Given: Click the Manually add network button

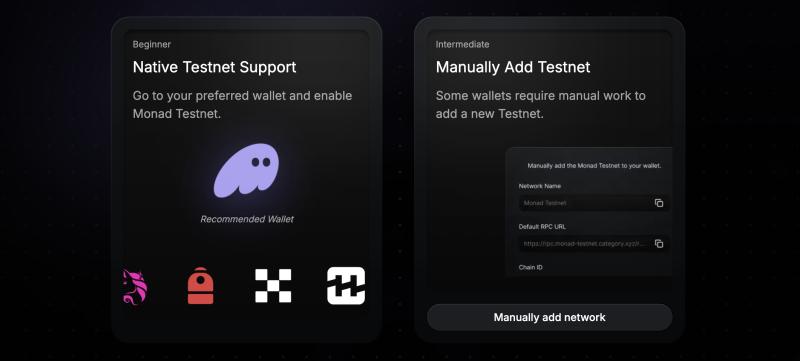Looking at the screenshot, I should (549, 317).
